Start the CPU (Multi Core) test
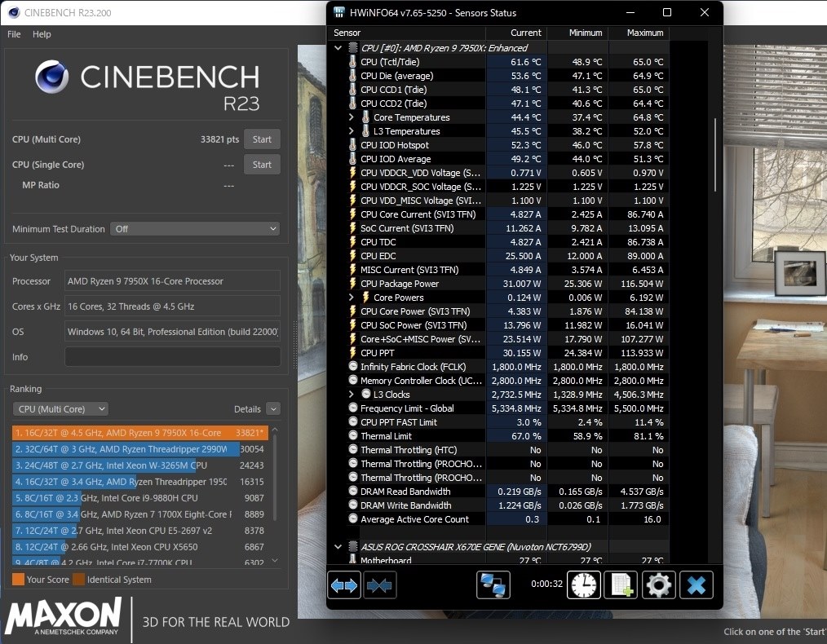The width and height of the screenshot is (827, 644). tap(262, 139)
